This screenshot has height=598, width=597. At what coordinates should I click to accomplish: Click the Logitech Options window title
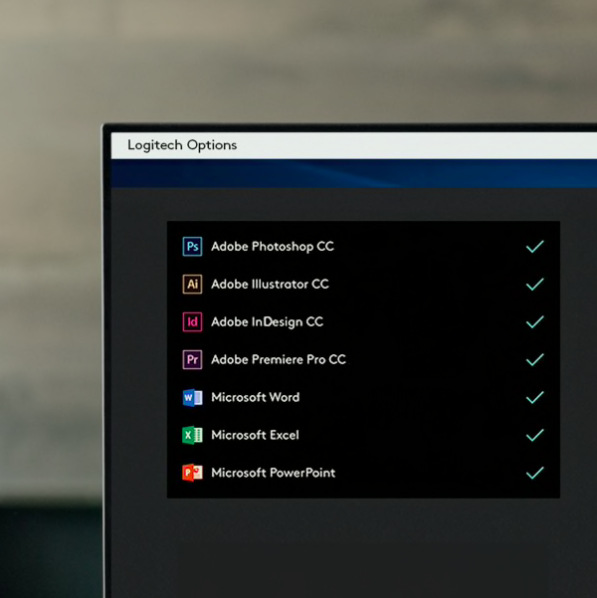point(182,145)
